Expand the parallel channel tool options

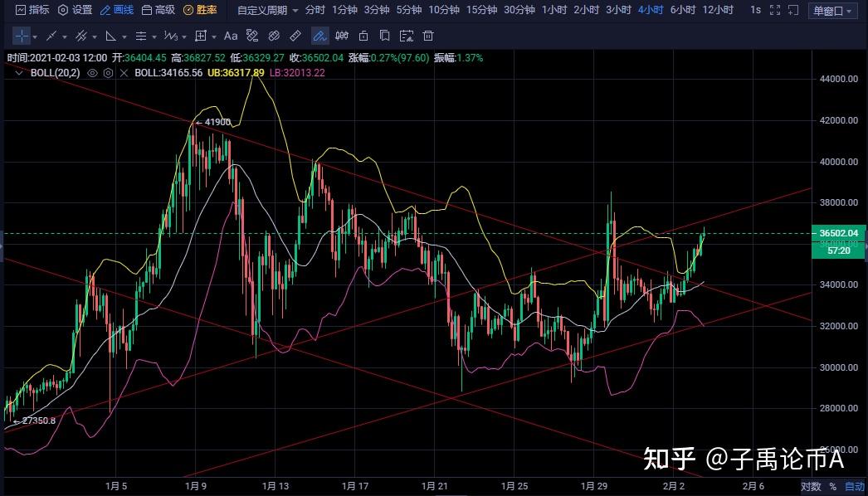click(x=95, y=37)
